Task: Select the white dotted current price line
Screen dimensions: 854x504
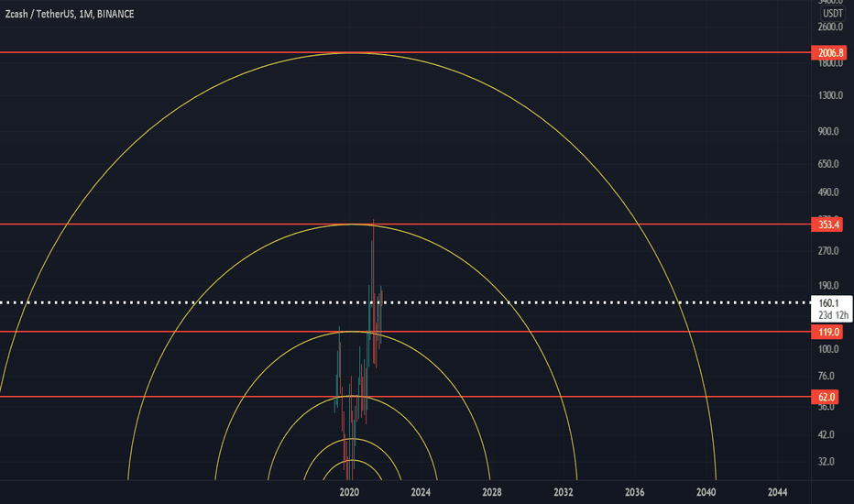Action: [x=405, y=302]
